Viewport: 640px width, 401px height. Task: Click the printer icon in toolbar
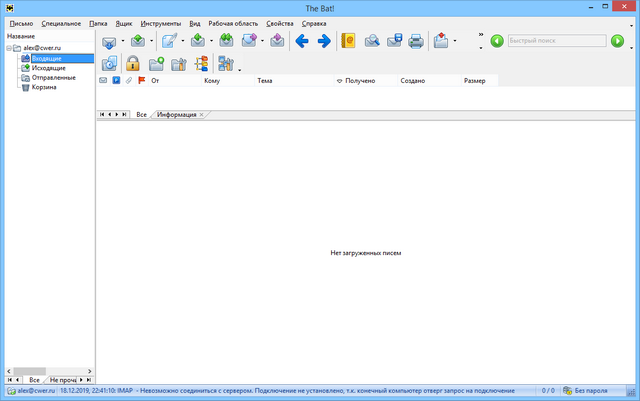[416, 41]
